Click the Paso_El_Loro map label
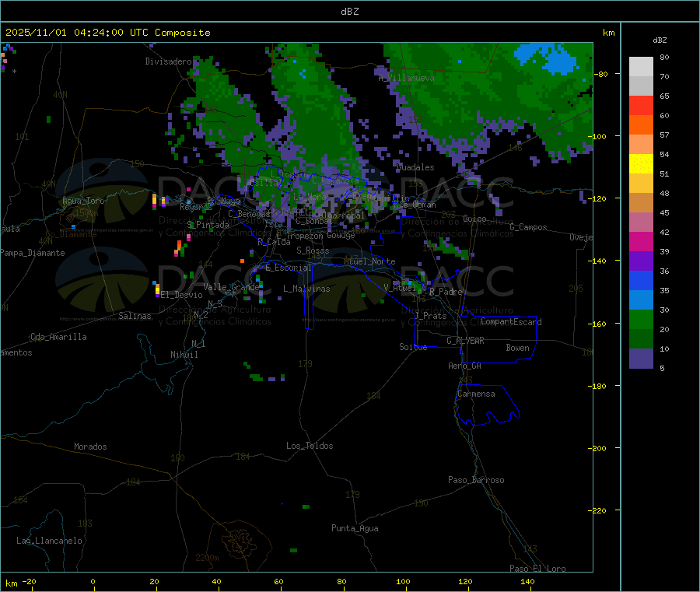 coord(537,569)
